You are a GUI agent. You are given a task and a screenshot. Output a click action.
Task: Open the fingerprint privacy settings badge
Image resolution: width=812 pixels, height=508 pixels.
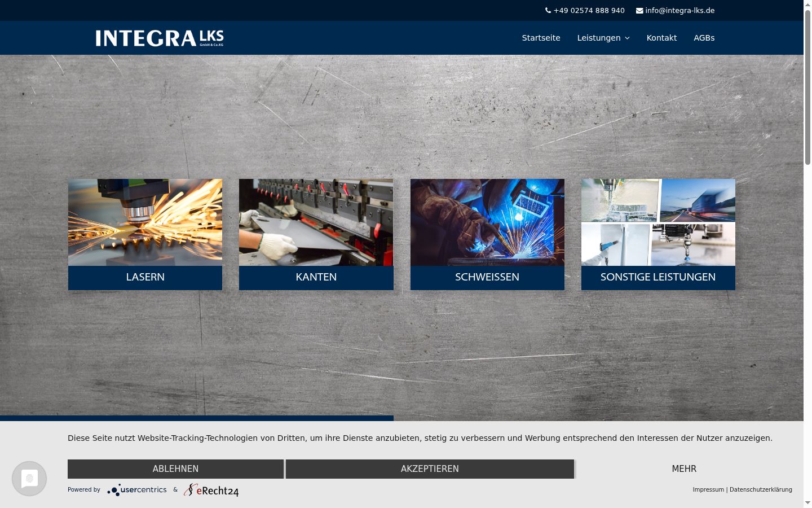coord(29,479)
